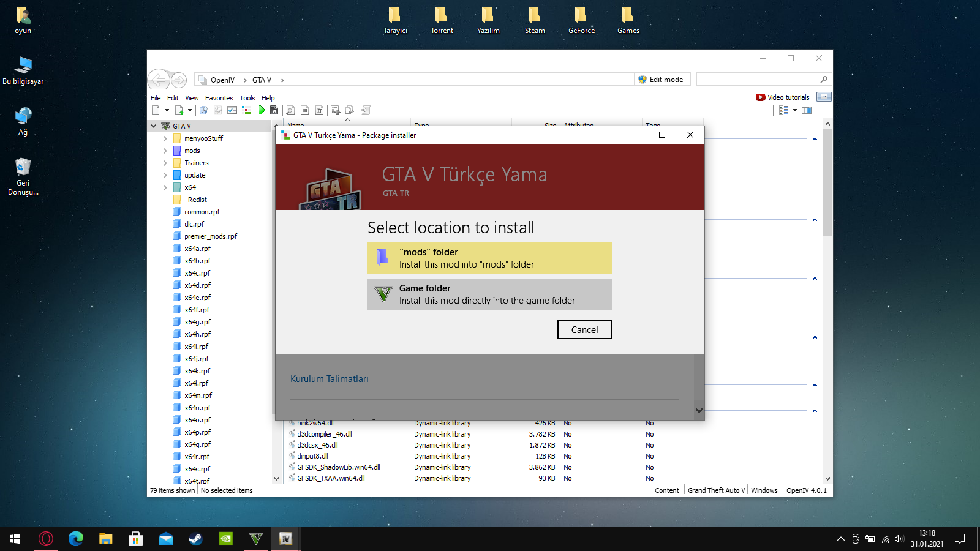Open the Tools menu
This screenshot has width=980, height=551.
247,98
